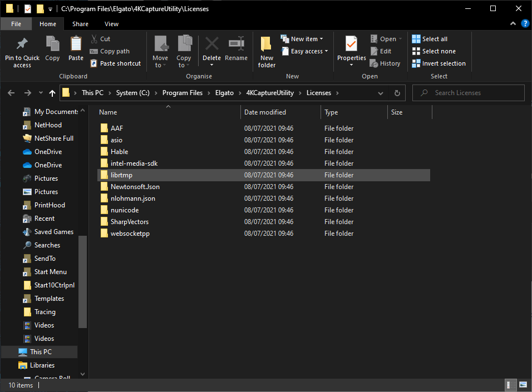Image resolution: width=532 pixels, height=392 pixels.
Task: Click the Paste icon in Clipboard group
Action: [x=76, y=44]
